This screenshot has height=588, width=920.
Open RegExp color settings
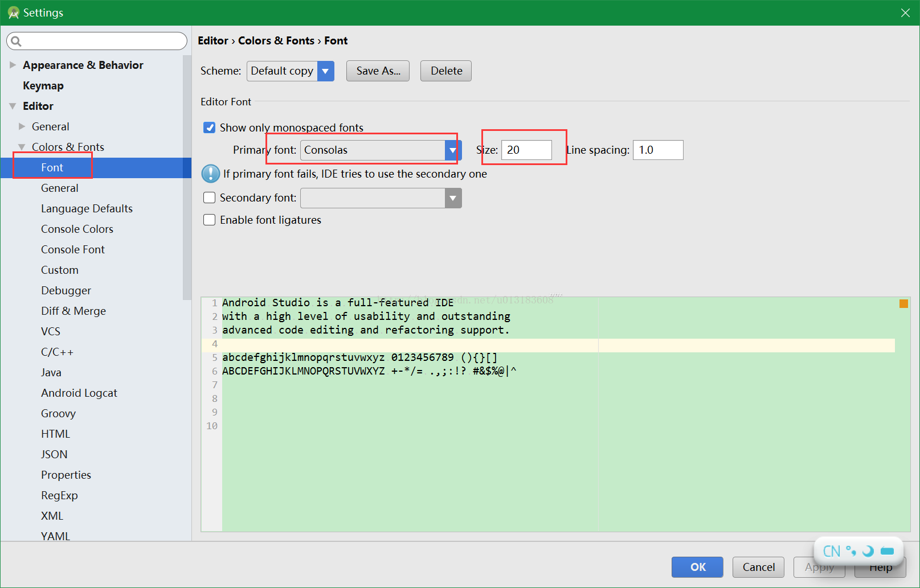[x=59, y=495]
